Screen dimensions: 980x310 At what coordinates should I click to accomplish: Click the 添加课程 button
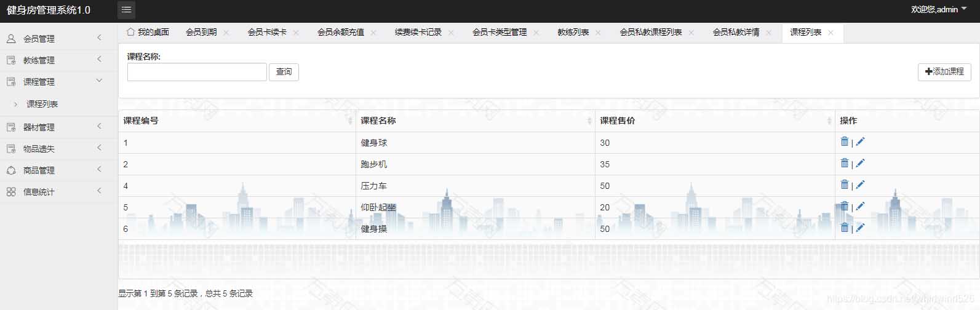click(x=944, y=71)
